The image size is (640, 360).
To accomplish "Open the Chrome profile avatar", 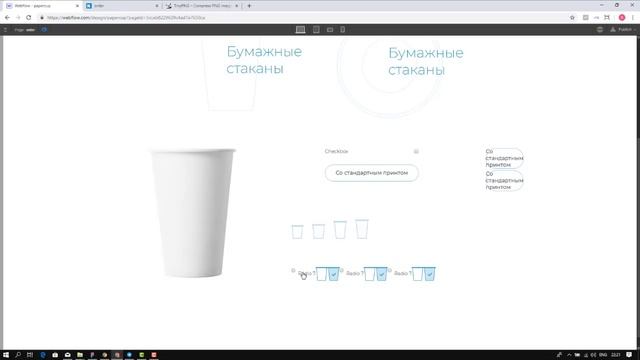I will click(622, 18).
